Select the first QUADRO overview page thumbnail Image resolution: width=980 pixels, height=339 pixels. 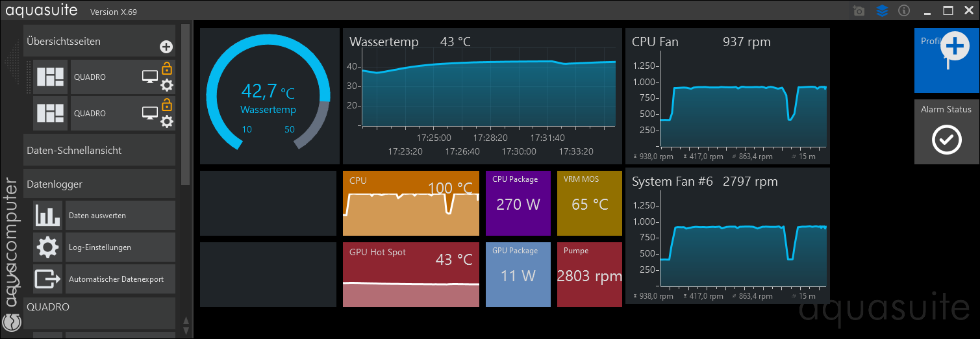click(x=50, y=77)
